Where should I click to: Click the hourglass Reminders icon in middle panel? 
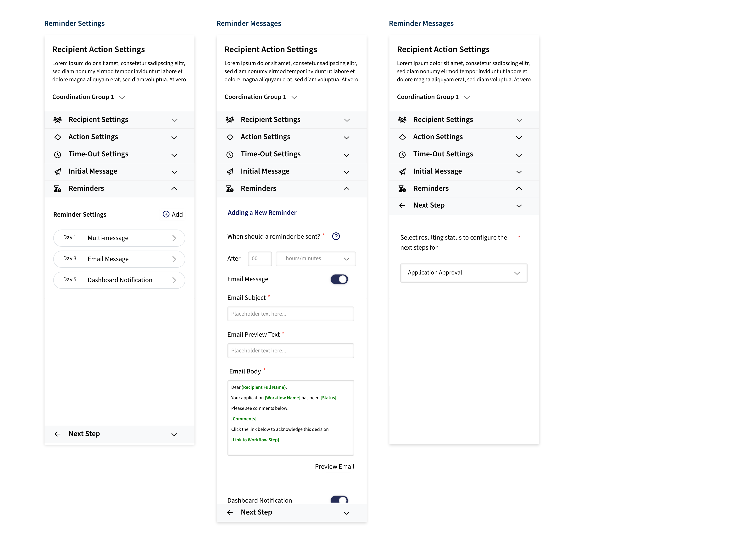click(230, 189)
